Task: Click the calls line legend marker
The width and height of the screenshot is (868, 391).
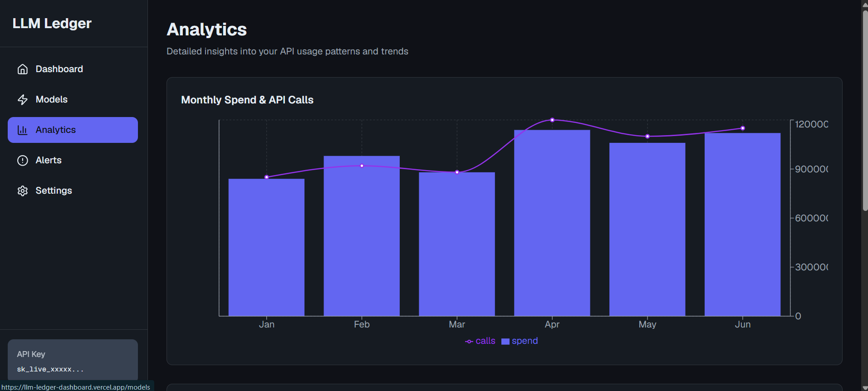Action: point(469,342)
